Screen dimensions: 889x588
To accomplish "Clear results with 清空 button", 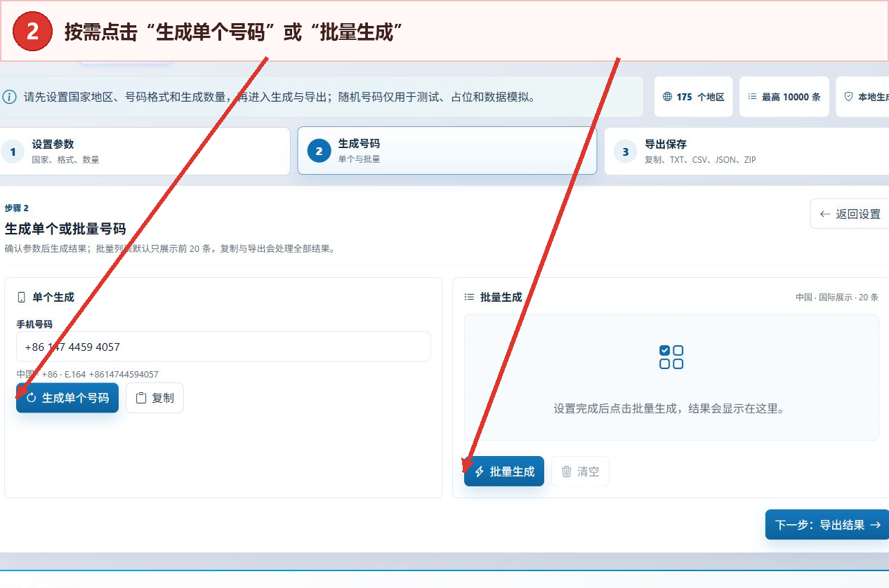I will coord(580,472).
